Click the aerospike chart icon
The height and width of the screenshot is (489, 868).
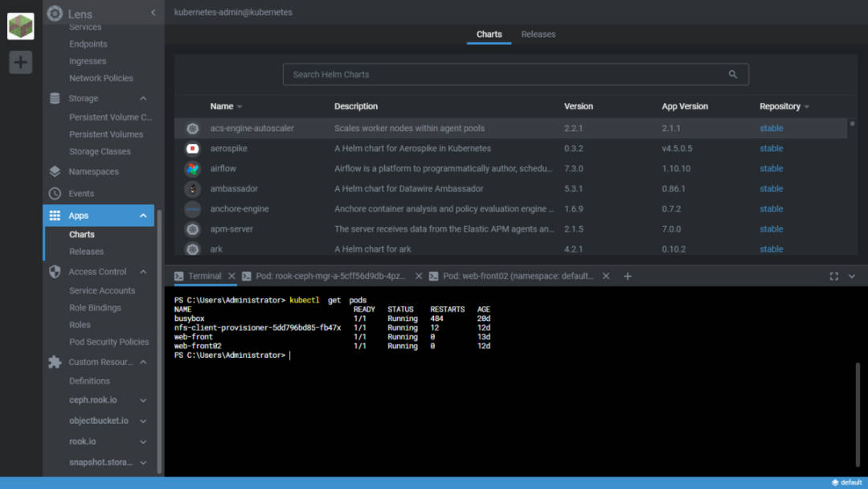tap(192, 149)
